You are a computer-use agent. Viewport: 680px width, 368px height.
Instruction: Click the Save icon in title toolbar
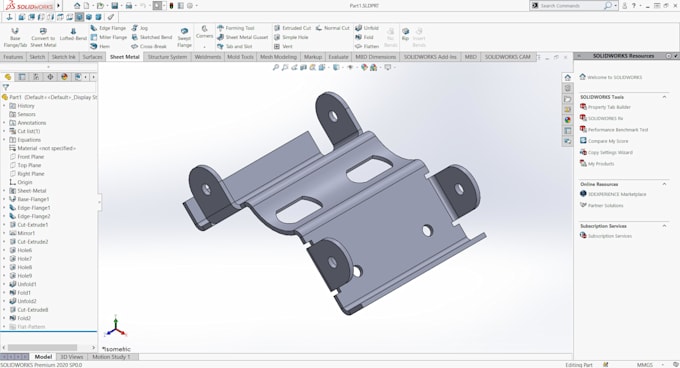[x=114, y=6]
